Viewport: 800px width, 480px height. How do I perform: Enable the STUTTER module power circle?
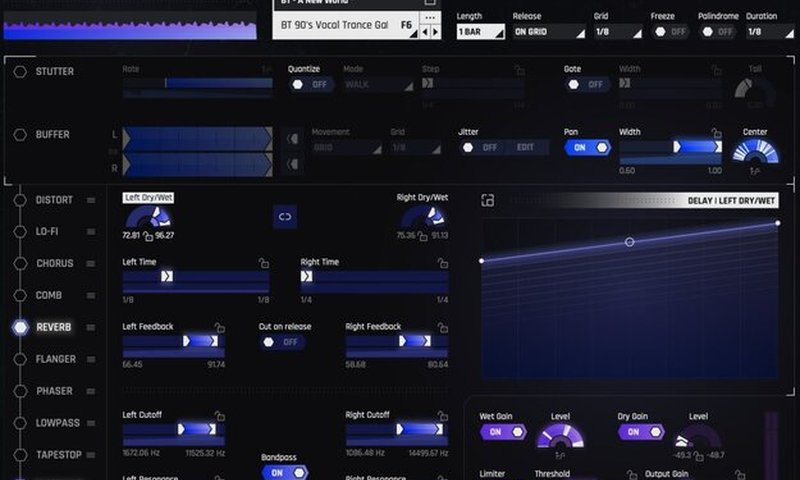pos(20,72)
